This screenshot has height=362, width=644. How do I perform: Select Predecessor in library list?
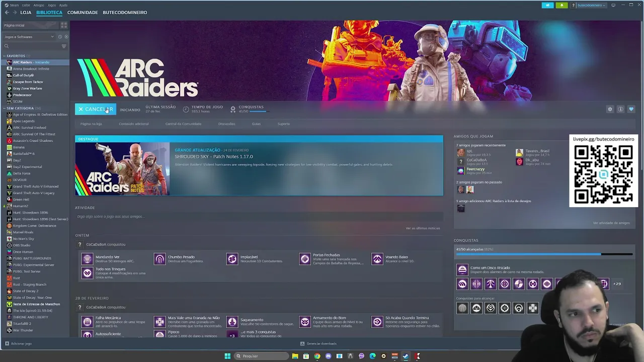click(x=22, y=95)
